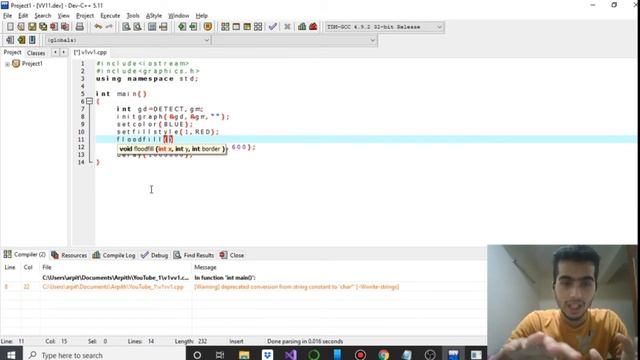Click the Add to Project icon

coord(182,27)
